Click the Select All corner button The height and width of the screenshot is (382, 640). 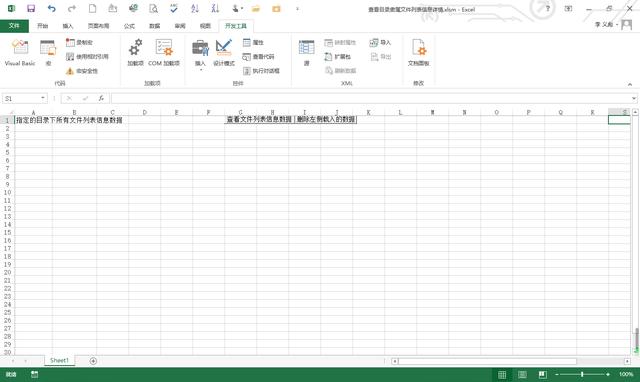click(7, 112)
